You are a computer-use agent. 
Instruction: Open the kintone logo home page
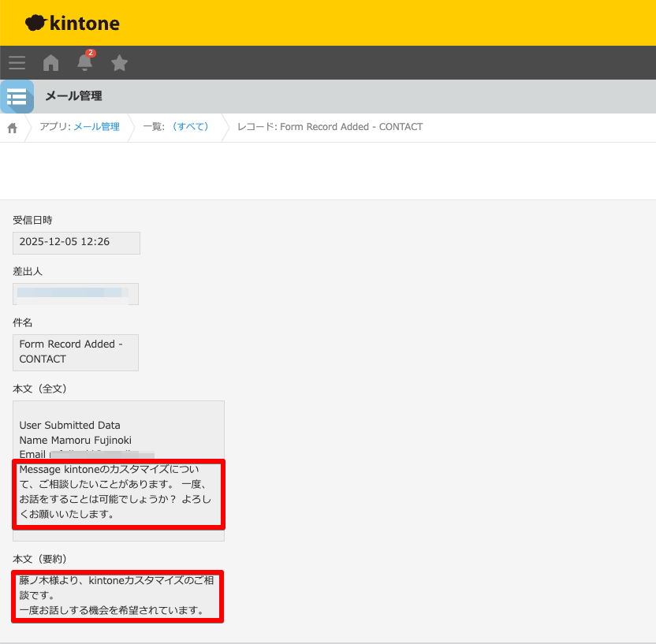tap(71, 23)
